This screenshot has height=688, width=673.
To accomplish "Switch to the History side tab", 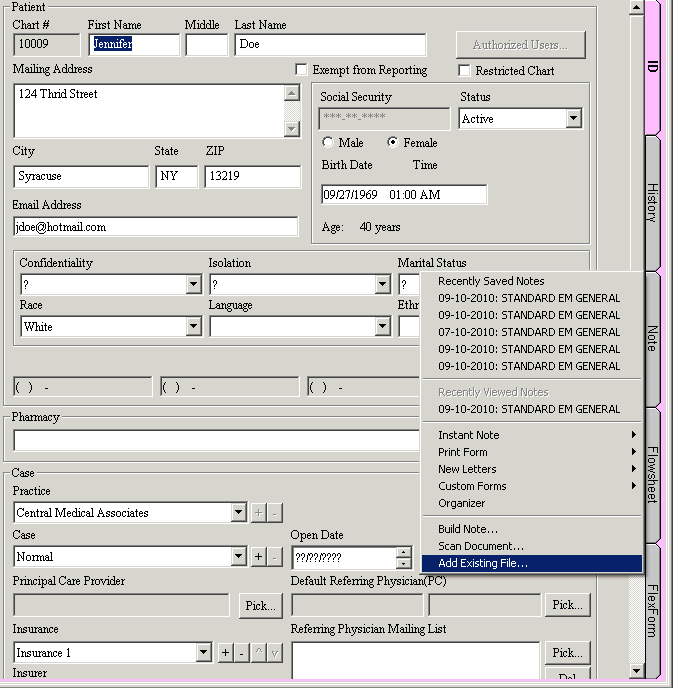I will click(652, 202).
